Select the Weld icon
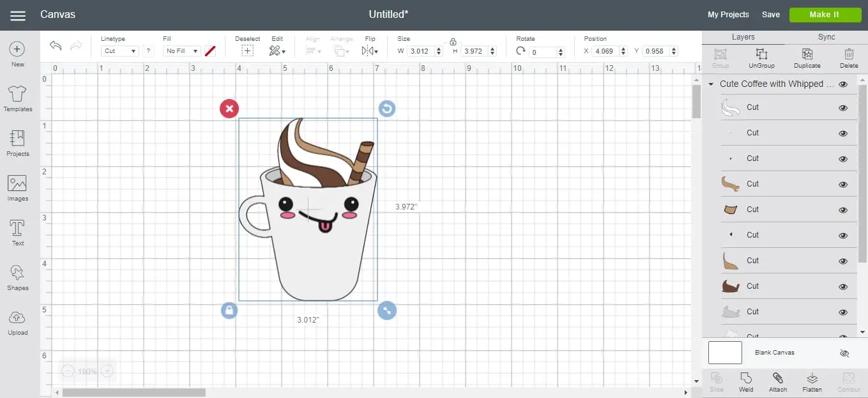The height and width of the screenshot is (398, 868). (x=745, y=380)
